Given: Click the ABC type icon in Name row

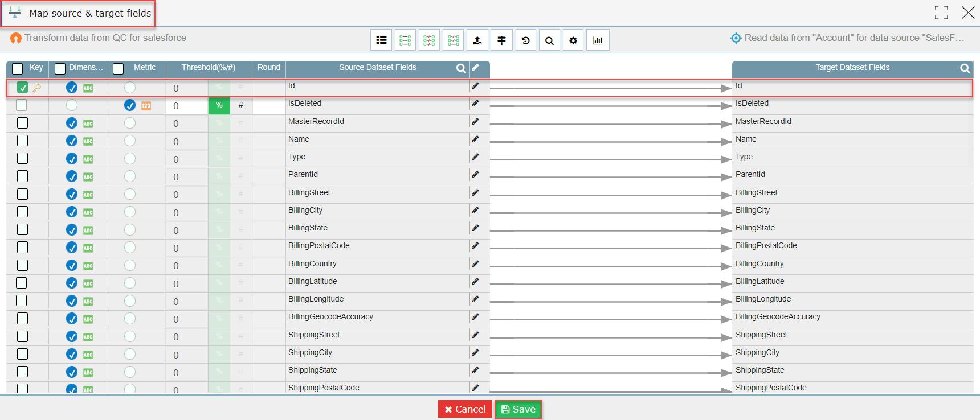Looking at the screenshot, I should (88, 141).
